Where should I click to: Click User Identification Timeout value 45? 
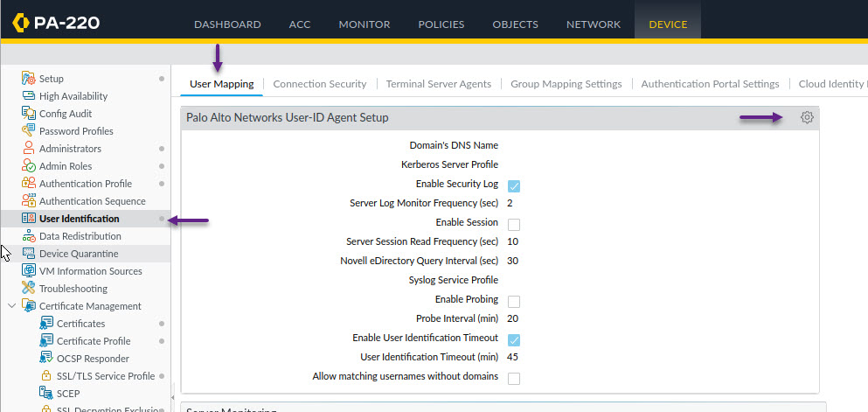(512, 357)
